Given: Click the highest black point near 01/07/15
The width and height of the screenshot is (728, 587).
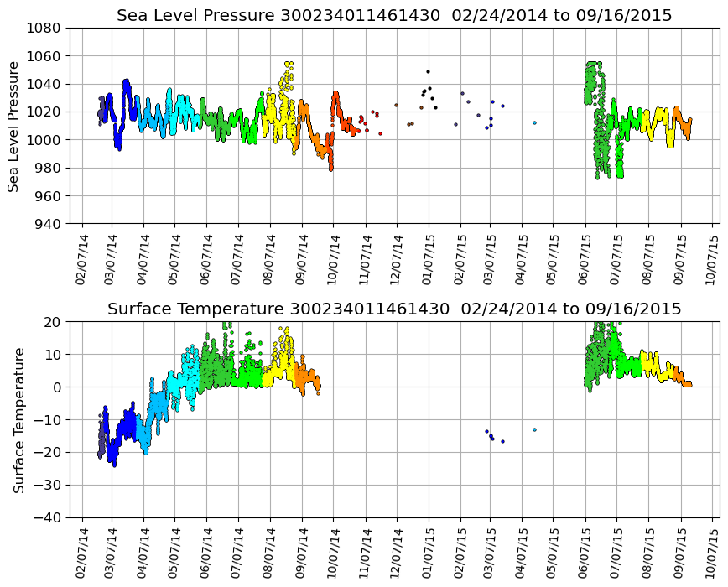Looking at the screenshot, I should [428, 71].
